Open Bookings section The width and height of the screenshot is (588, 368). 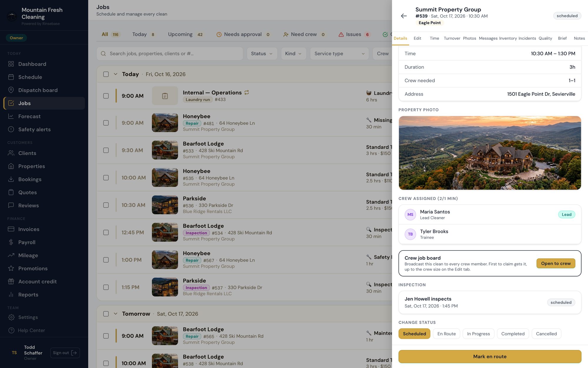44,179
